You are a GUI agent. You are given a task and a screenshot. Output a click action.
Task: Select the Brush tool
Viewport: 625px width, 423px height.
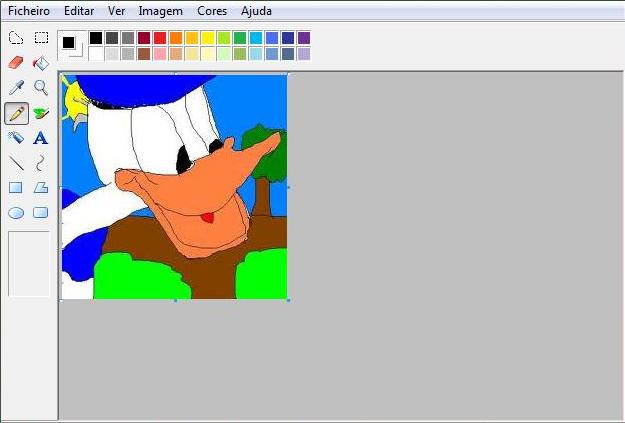click(41, 113)
